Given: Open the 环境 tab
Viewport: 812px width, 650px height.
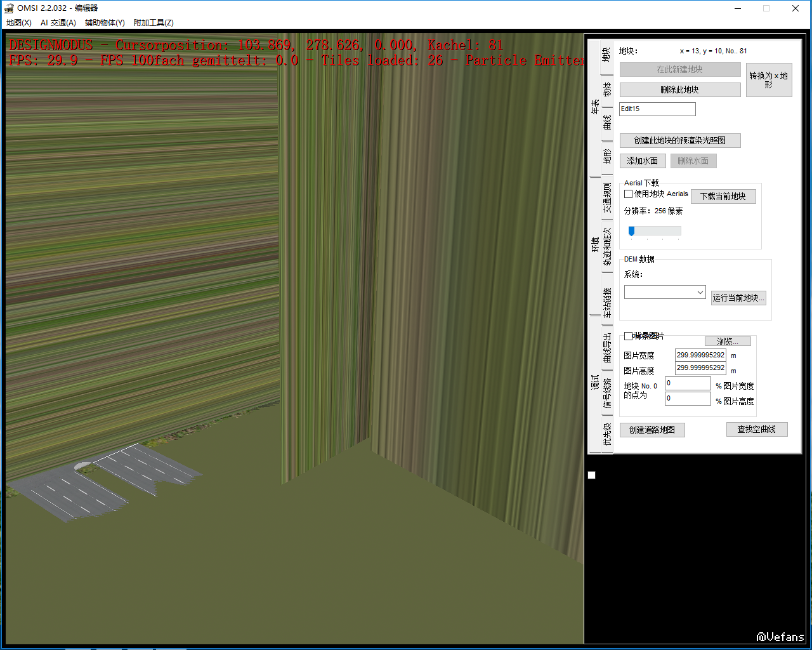Looking at the screenshot, I should tap(595, 244).
